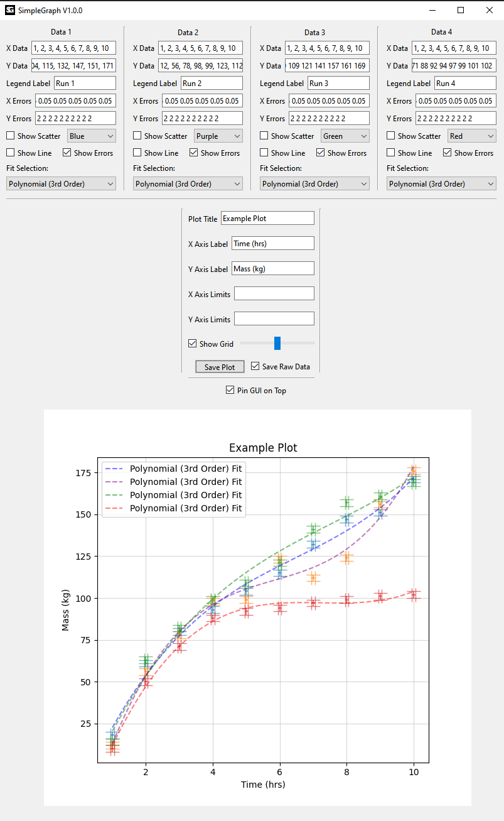Image resolution: width=504 pixels, height=821 pixels.
Task: Enable Show Line for Data 3
Action: [x=264, y=153]
